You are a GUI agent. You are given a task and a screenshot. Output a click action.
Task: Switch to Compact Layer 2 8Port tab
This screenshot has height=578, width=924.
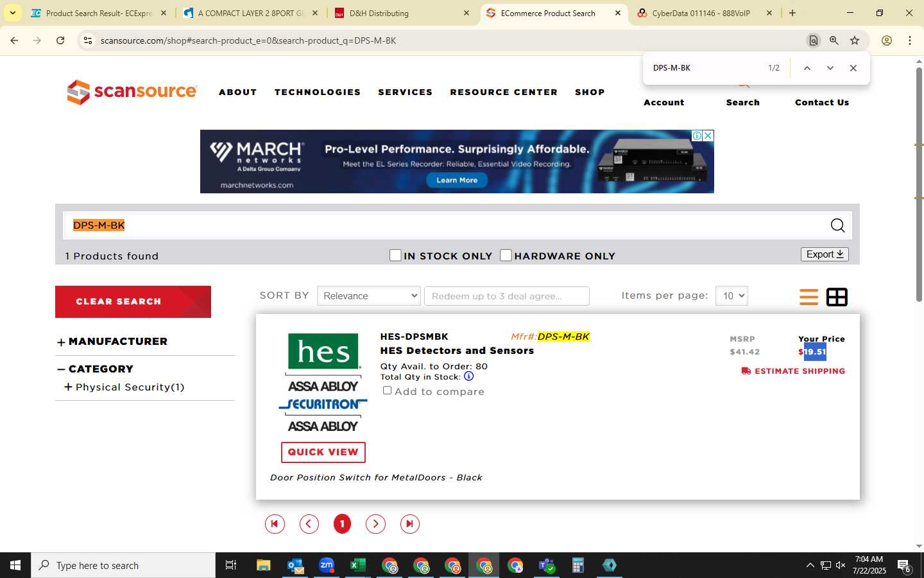coord(250,13)
